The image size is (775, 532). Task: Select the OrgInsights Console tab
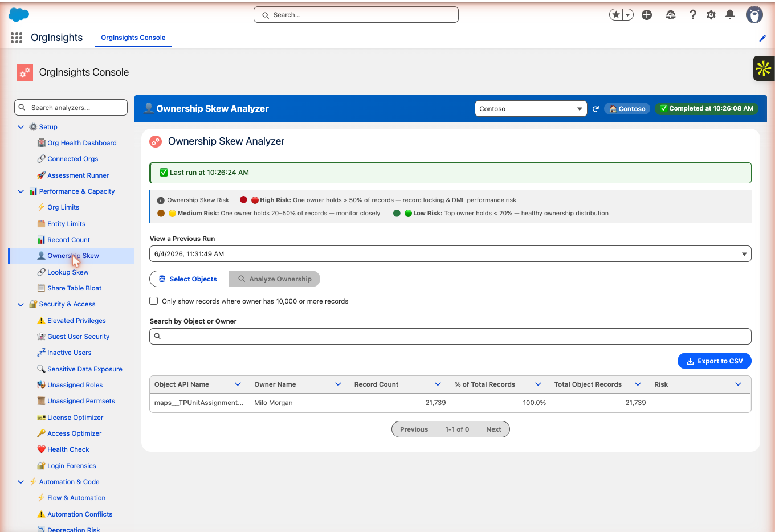(133, 38)
